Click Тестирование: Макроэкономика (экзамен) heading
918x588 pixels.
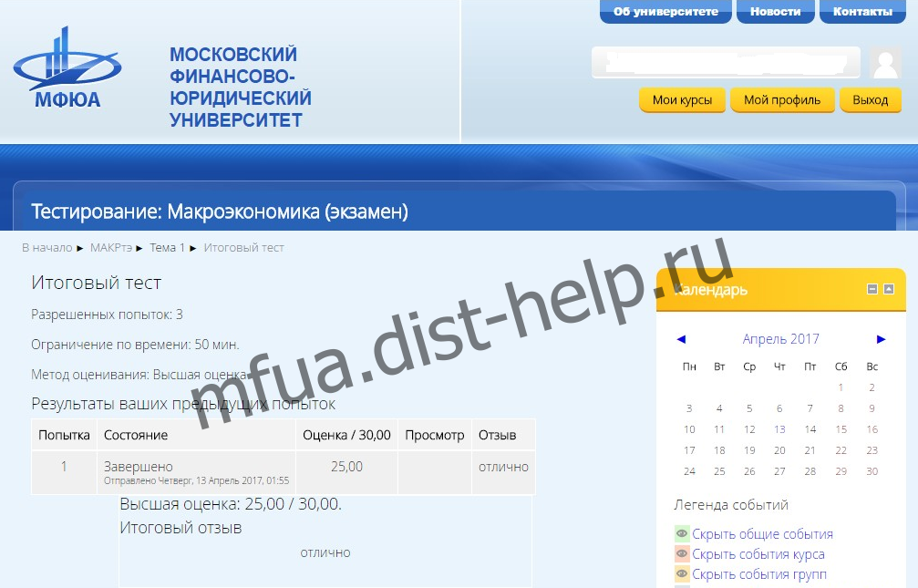(x=220, y=211)
